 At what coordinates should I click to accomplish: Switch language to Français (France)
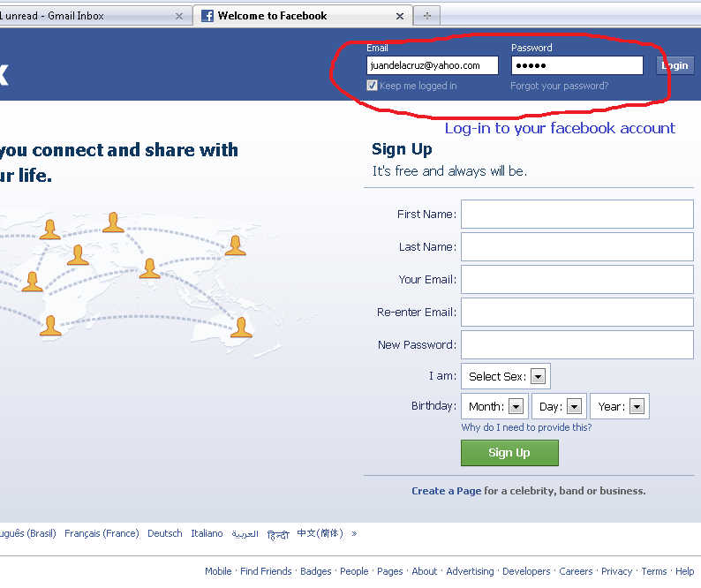coord(102,533)
